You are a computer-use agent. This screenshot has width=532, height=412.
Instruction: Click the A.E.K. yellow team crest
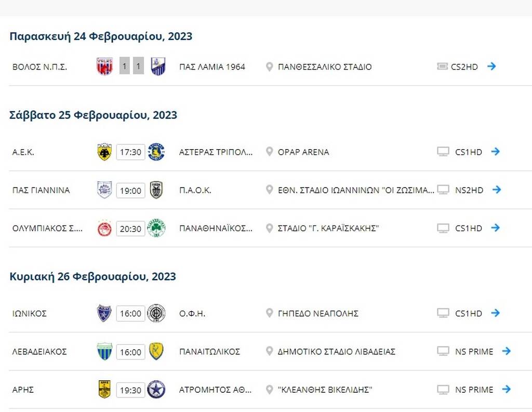[104, 152]
